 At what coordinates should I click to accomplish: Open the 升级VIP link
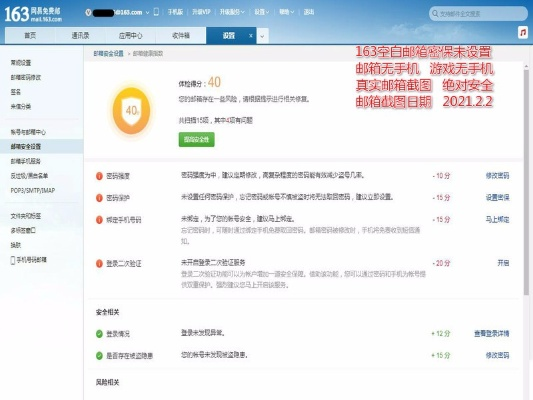[x=201, y=12]
